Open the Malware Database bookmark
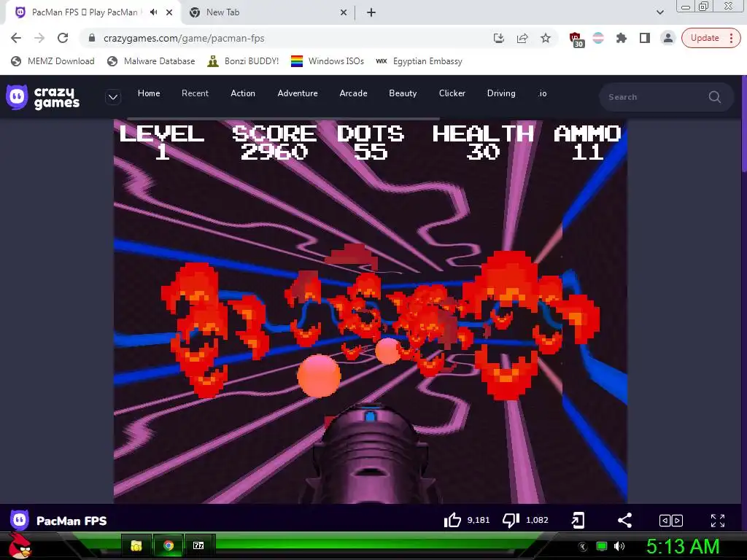This screenshot has height=560, width=747. tap(151, 61)
